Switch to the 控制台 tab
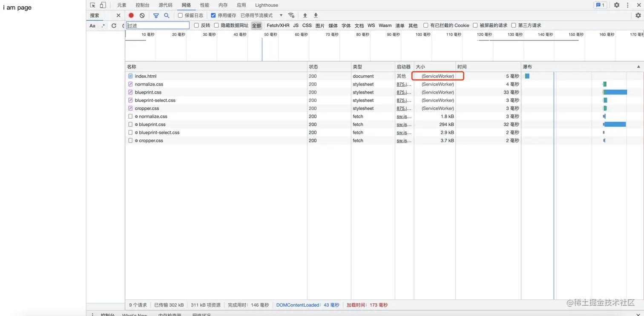This screenshot has height=316, width=644. point(142,5)
